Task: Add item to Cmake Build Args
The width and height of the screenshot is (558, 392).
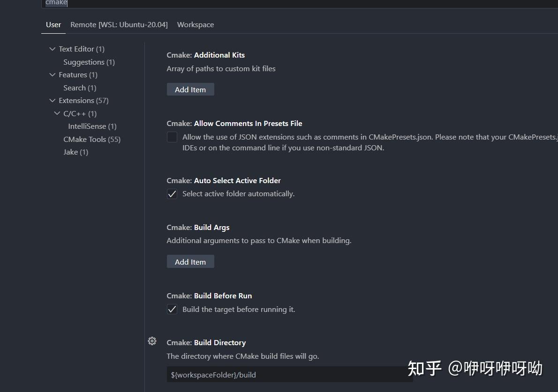Action: 190,261
